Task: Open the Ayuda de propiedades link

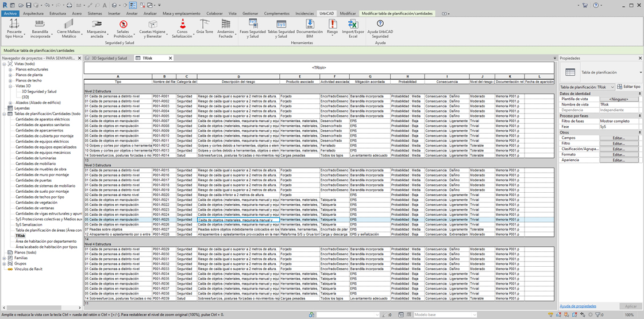Action: point(578,306)
